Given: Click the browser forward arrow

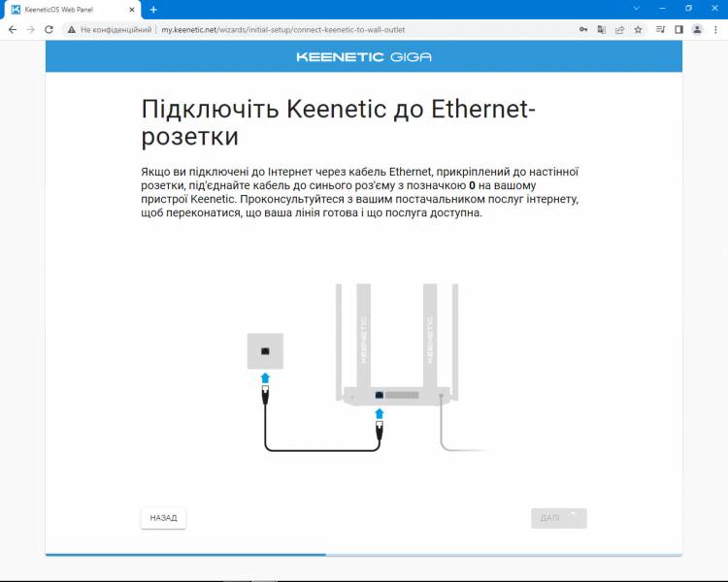Looking at the screenshot, I should (x=31, y=30).
